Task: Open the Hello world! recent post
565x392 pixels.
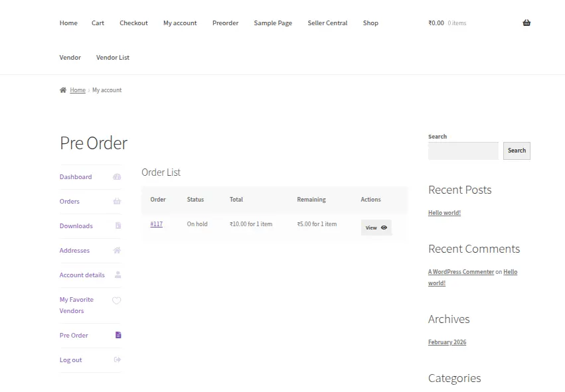Action: tap(444, 213)
